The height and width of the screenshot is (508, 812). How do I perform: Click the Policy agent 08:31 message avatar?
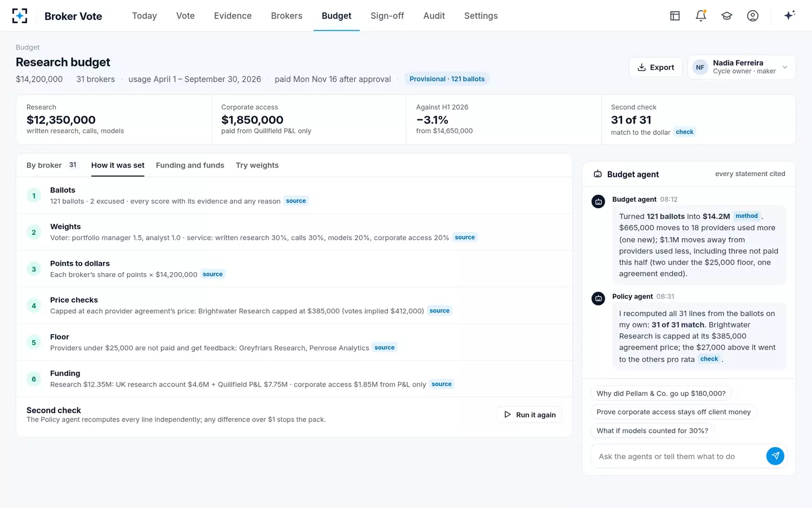pos(598,298)
